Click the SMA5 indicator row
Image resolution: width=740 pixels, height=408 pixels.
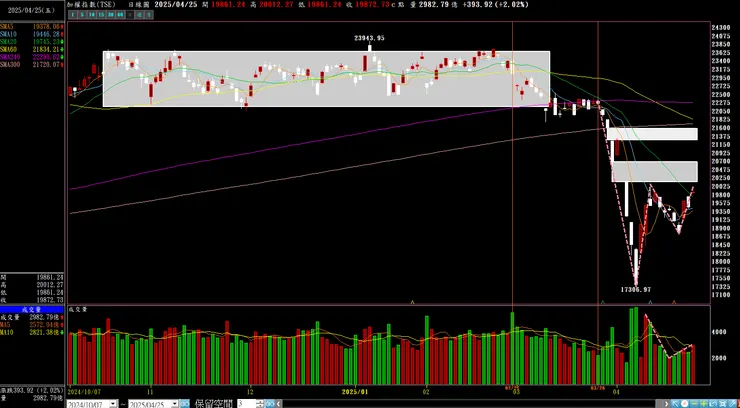coord(32,27)
